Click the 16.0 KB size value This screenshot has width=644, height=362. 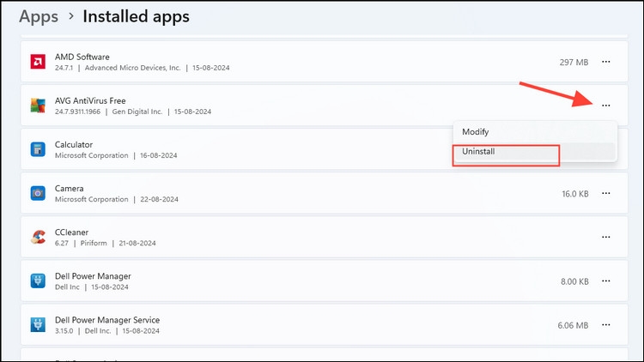click(575, 194)
